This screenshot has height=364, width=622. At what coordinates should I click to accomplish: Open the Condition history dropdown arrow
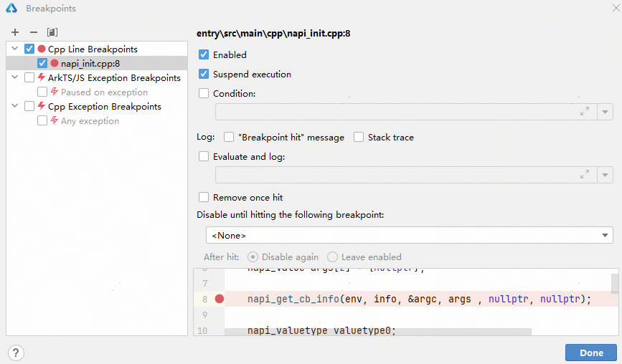[605, 112]
